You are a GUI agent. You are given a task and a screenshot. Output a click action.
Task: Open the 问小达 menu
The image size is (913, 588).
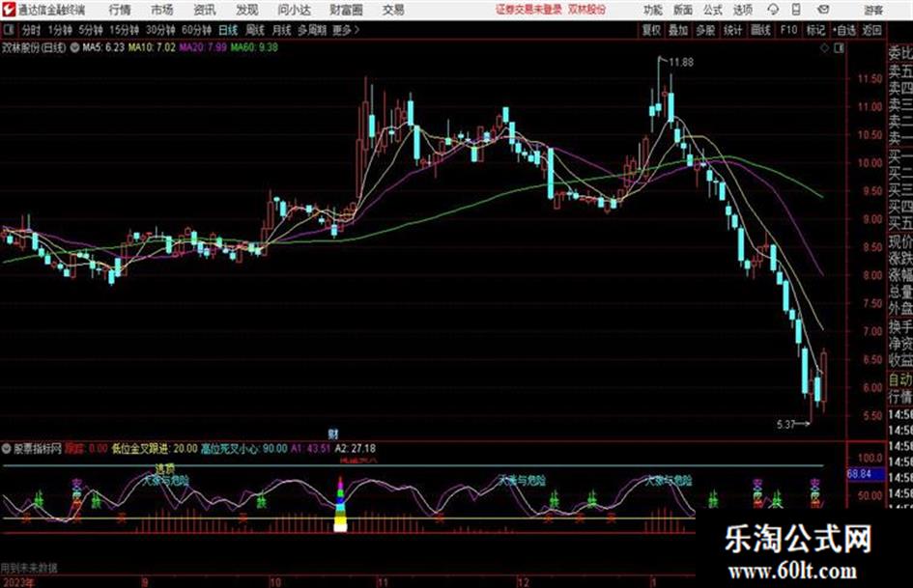pos(294,10)
